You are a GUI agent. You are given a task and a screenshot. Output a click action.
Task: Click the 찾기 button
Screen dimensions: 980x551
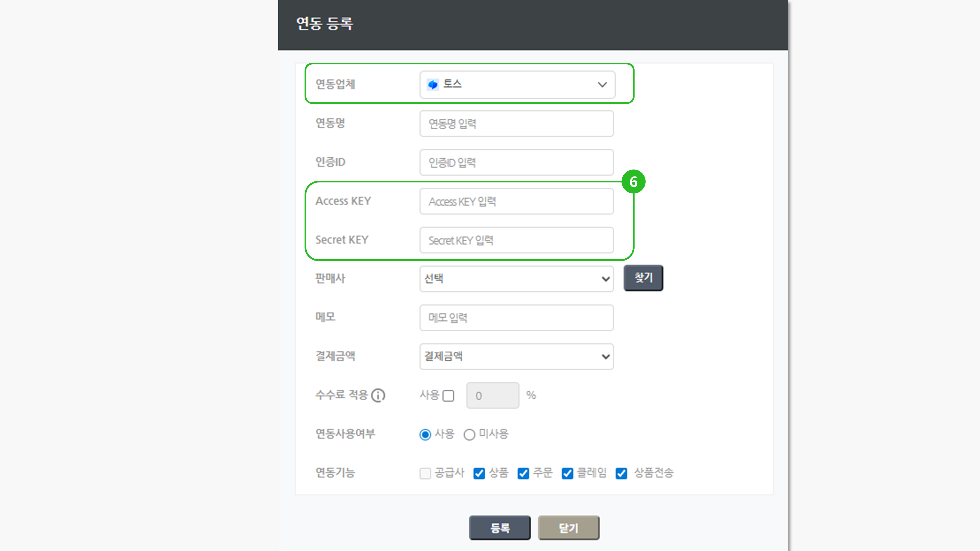643,278
